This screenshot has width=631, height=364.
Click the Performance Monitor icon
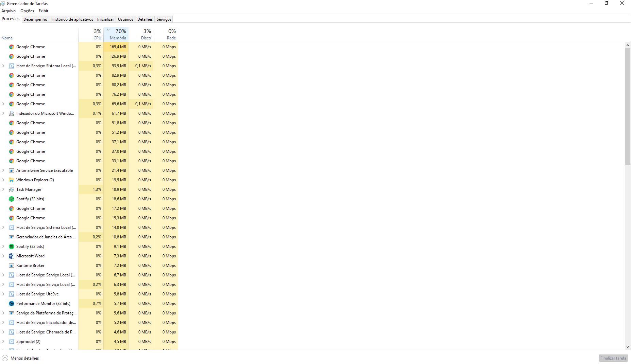12,304
